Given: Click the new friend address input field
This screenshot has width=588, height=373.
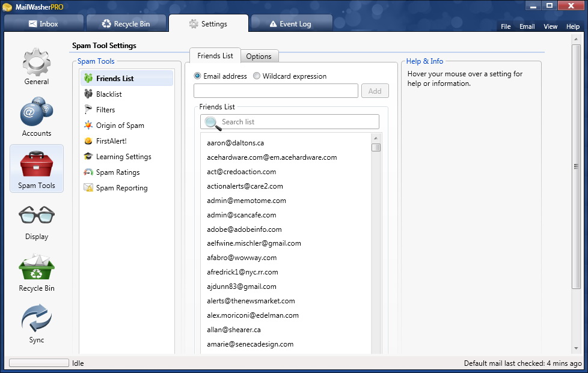Looking at the screenshot, I should pos(275,91).
